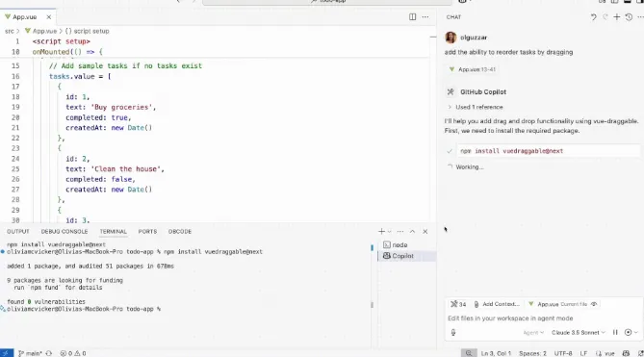Screen dimensions: 644x357
Task: Create a new terminal with the plus icon
Action: coord(381,232)
